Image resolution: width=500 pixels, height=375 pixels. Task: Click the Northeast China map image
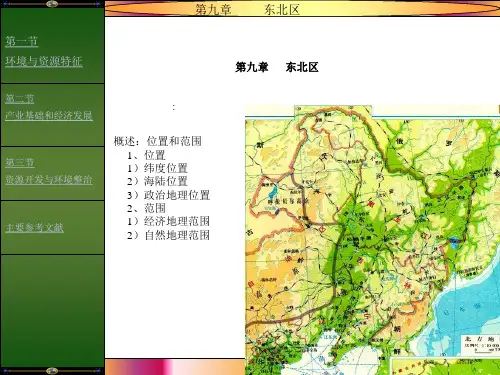point(372,240)
